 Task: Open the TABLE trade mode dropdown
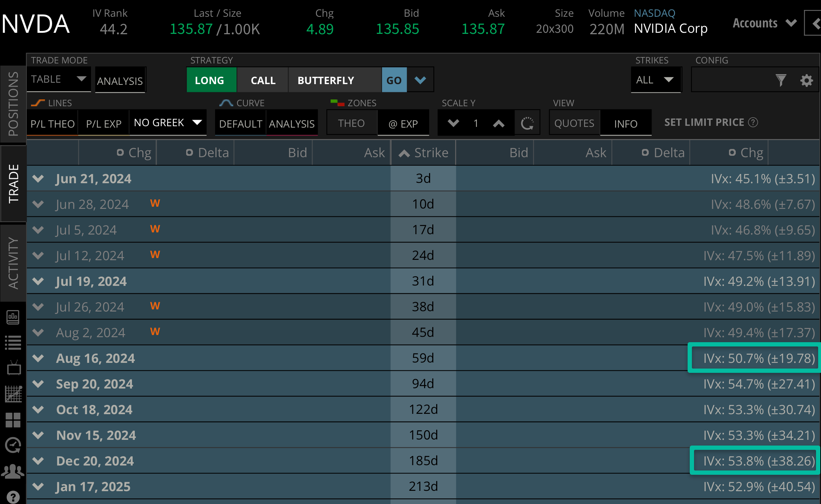[x=59, y=79]
